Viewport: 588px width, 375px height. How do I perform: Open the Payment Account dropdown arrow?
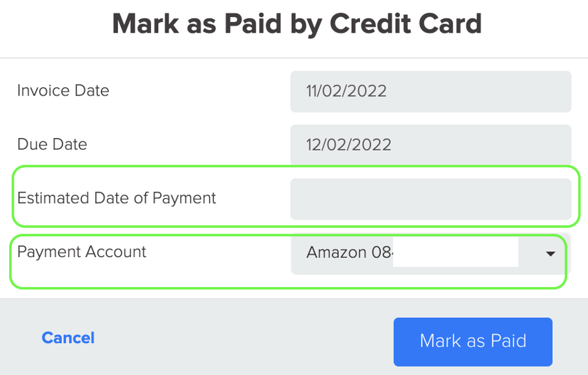click(550, 252)
